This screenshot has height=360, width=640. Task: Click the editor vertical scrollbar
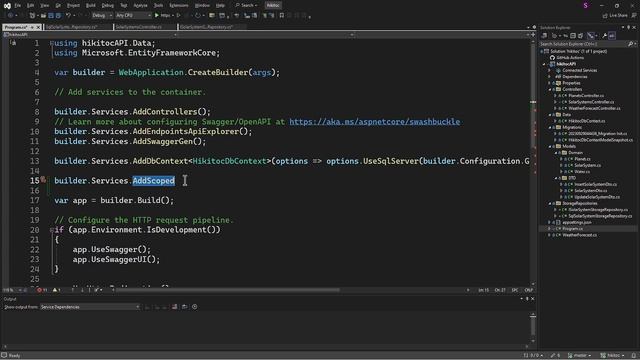point(533,161)
